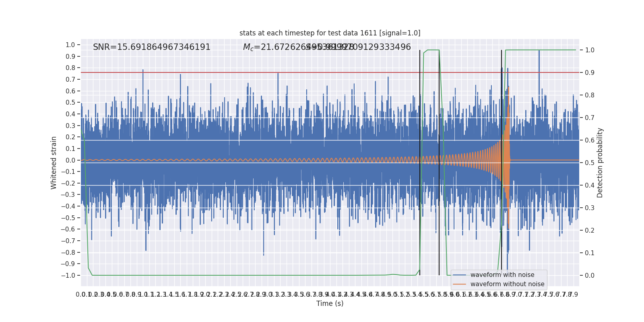The height and width of the screenshot is (322, 644).
Task: Click the 0.5 tick on right axis
Action: point(590,163)
